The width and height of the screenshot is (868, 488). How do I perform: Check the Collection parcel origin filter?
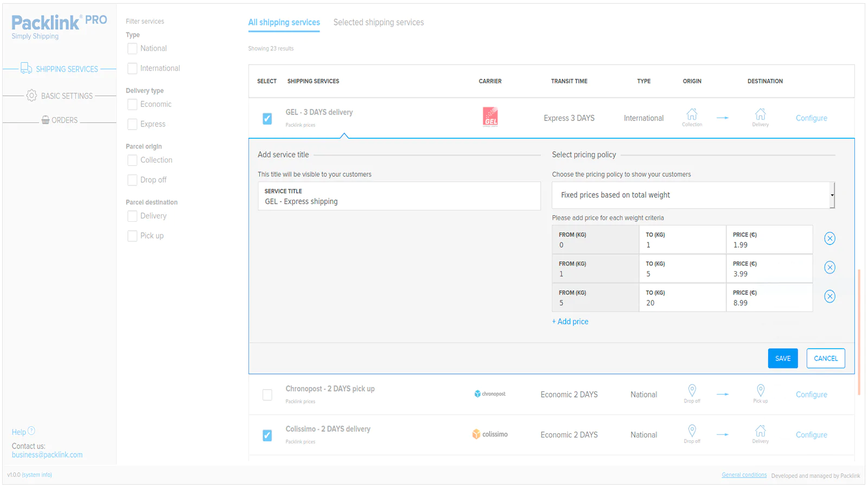tap(132, 160)
